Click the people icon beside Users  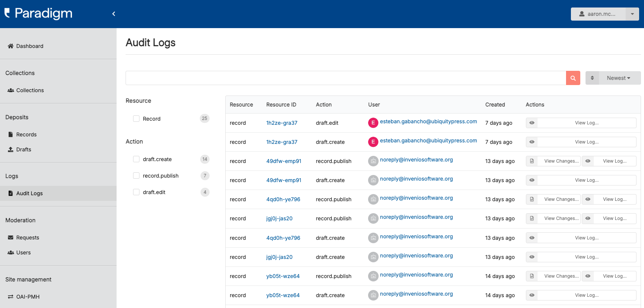(x=11, y=253)
